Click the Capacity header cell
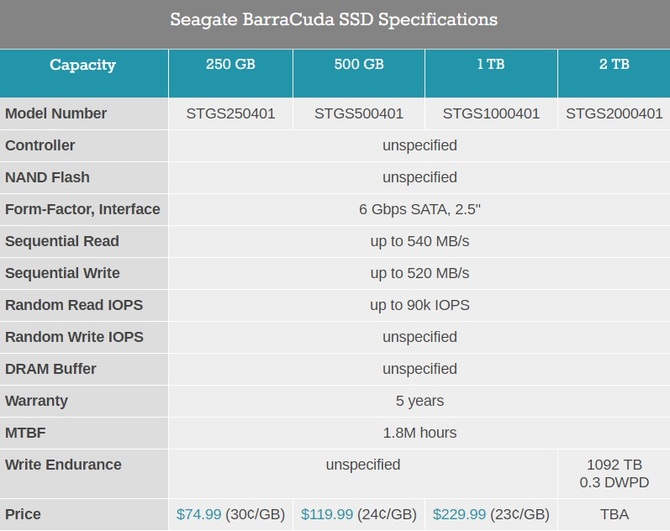 pyautogui.click(x=83, y=65)
